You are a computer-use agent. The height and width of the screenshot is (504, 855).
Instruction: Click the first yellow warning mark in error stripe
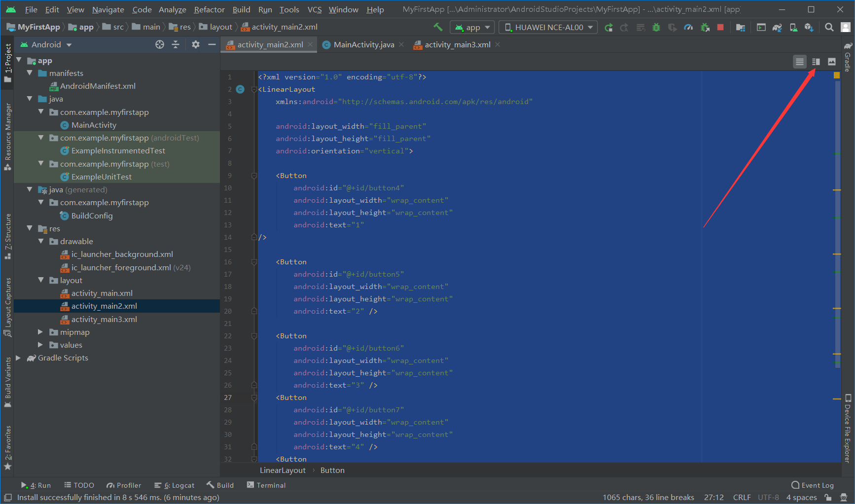click(837, 190)
